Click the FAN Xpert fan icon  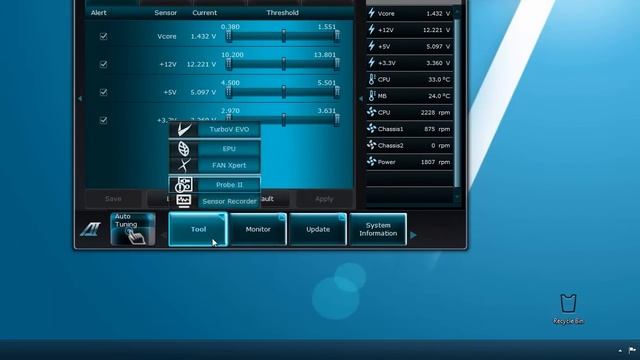coord(184,165)
